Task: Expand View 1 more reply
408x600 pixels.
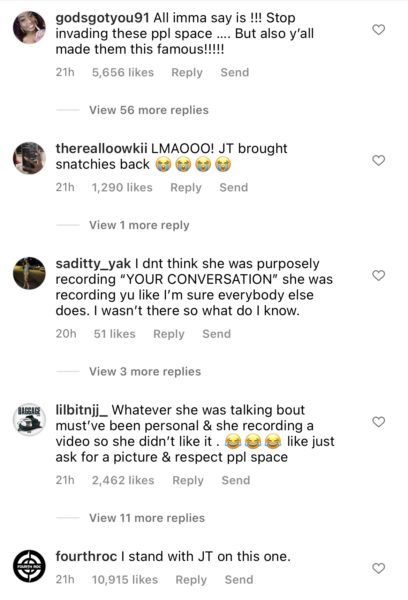Action: click(139, 225)
